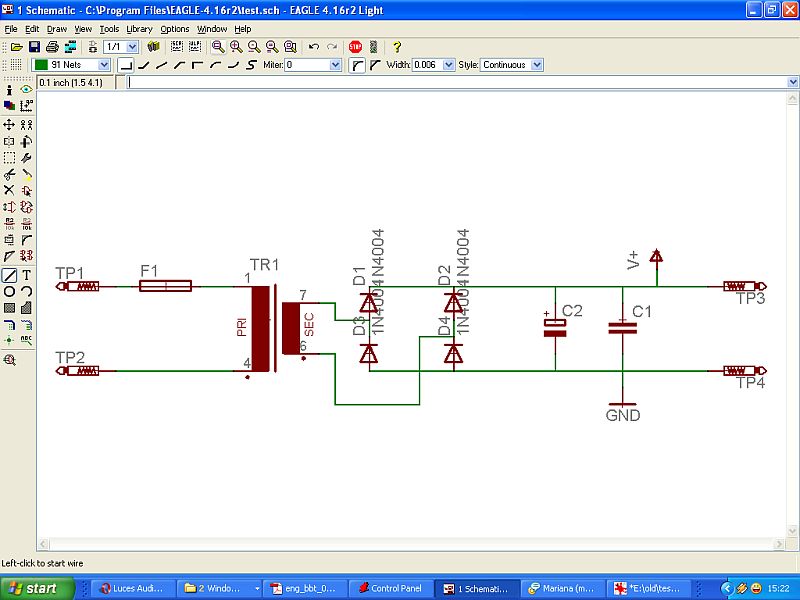Select the Junction dot tool
The image size is (800, 600).
click(x=9, y=340)
